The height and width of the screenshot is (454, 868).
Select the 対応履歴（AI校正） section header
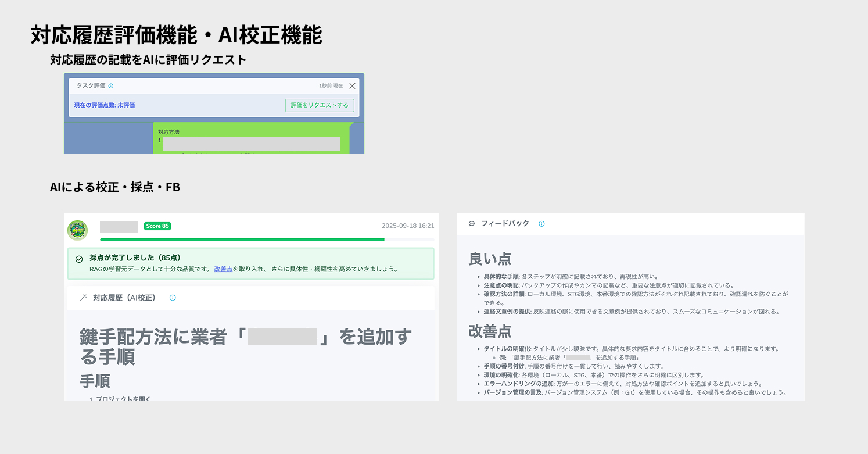pos(124,298)
